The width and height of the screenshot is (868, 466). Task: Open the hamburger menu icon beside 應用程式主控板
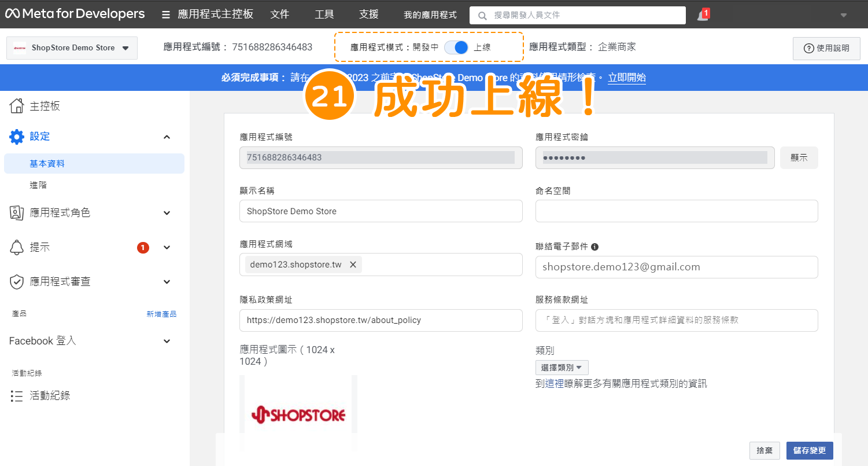166,15
